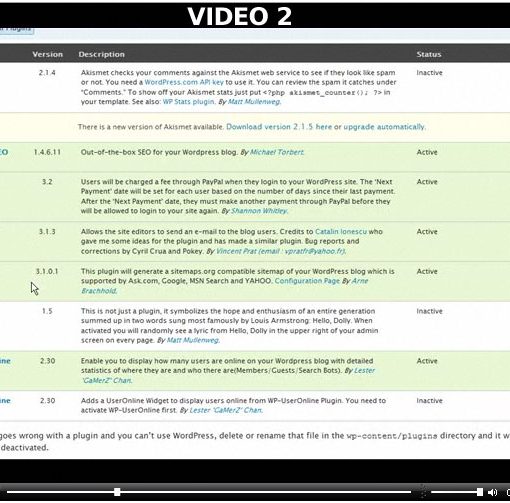Image resolution: width=510 pixels, height=503 pixels.
Task: Click version number 3.1.3
Action: pyautogui.click(x=47, y=231)
